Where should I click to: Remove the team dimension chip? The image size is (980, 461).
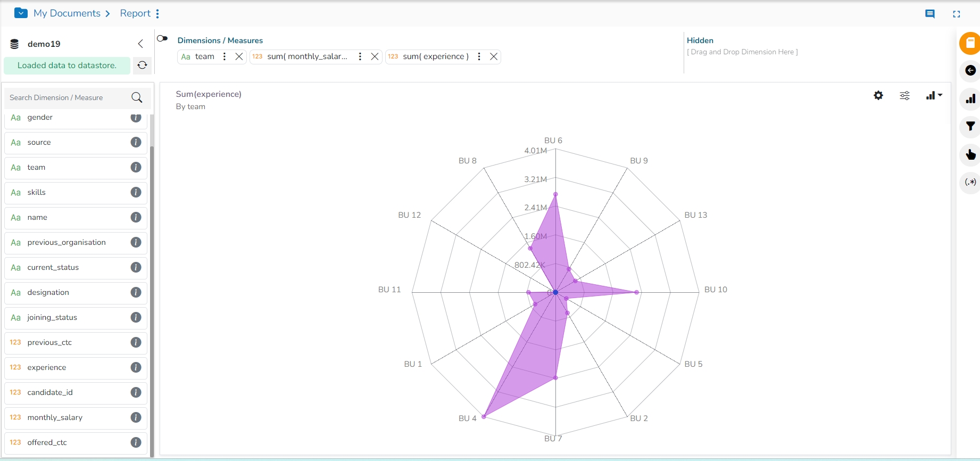coord(239,56)
